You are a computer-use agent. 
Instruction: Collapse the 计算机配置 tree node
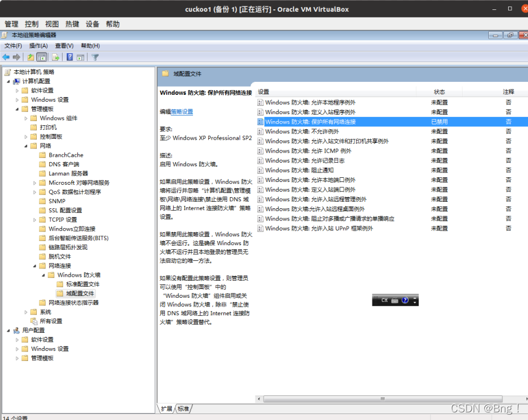coord(8,81)
